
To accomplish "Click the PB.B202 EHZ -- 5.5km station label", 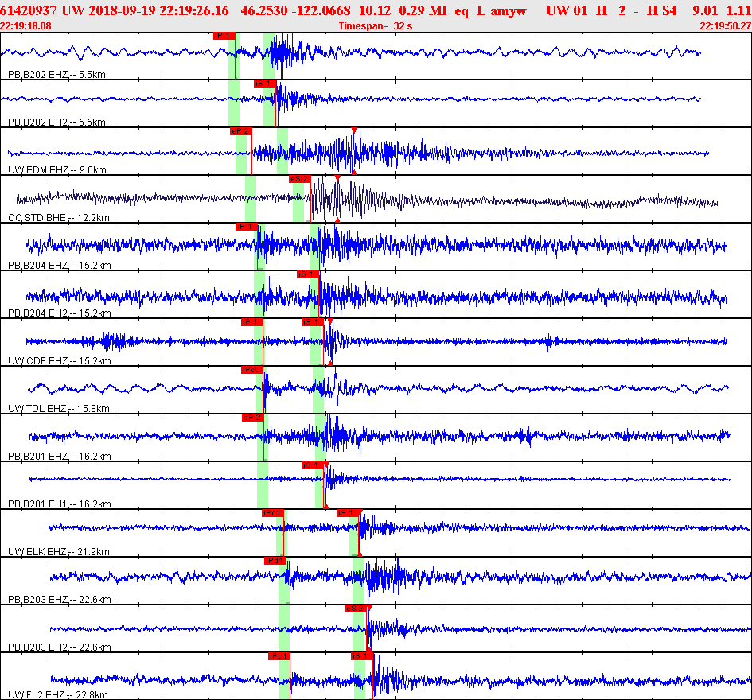I will coord(56,74).
